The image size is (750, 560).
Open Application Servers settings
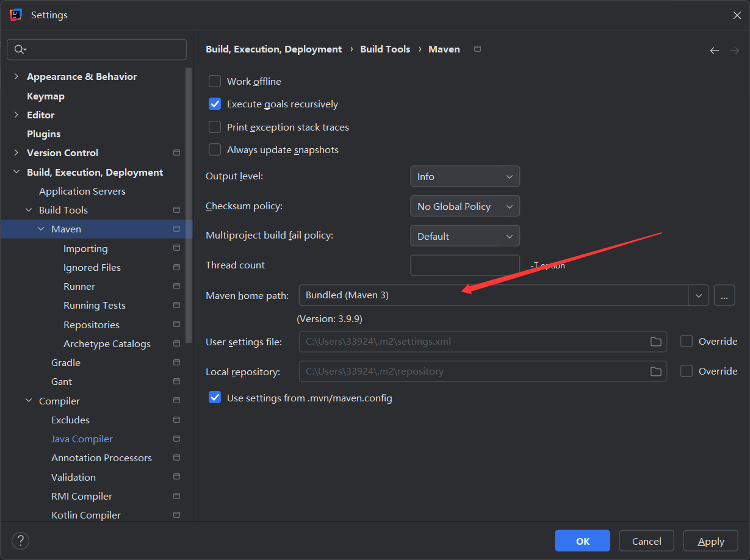pyautogui.click(x=82, y=191)
